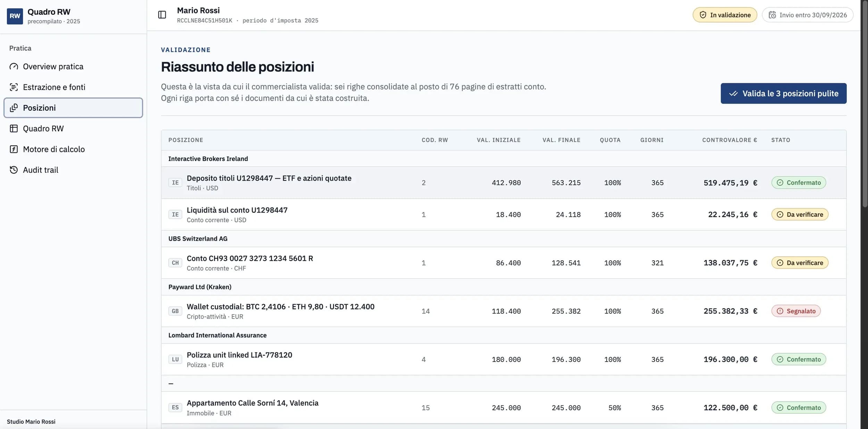868x429 pixels.
Task: Click the 321 giorni value for UBS conto
Action: pyautogui.click(x=657, y=263)
